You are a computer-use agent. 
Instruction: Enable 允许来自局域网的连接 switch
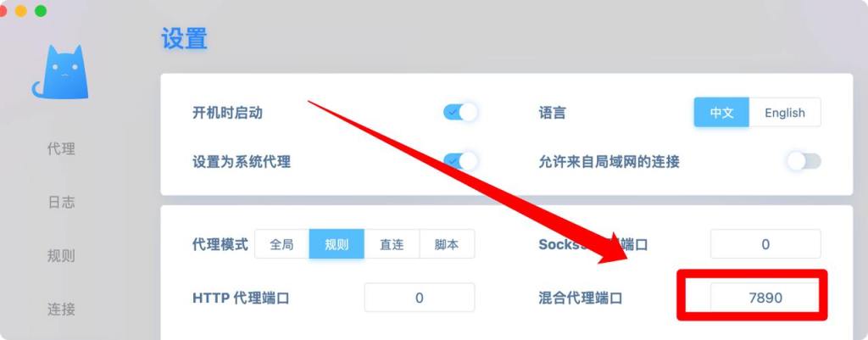click(x=804, y=161)
